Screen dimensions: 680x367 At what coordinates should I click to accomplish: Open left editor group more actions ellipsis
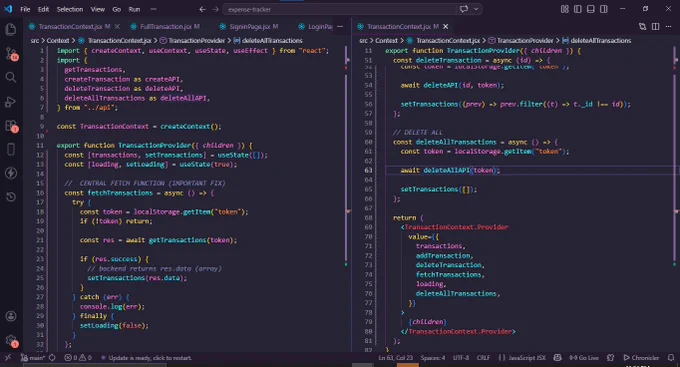340,26
